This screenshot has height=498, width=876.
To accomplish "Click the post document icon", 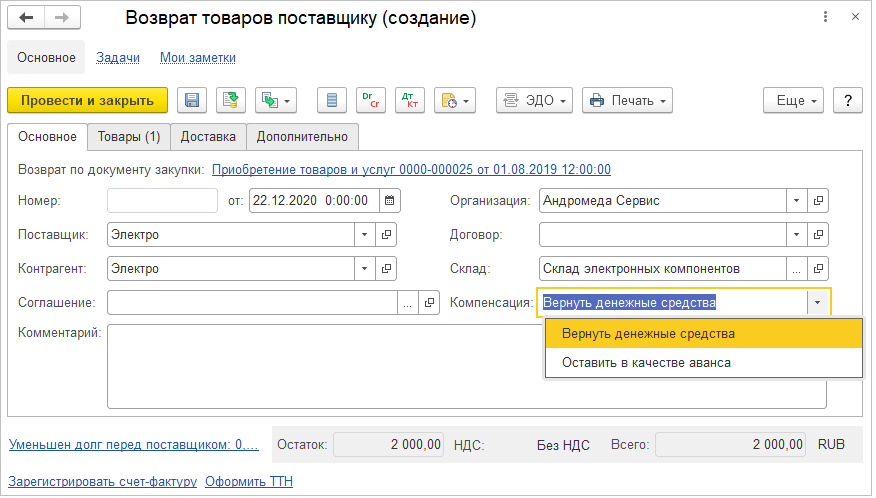I will pyautogui.click(x=231, y=100).
